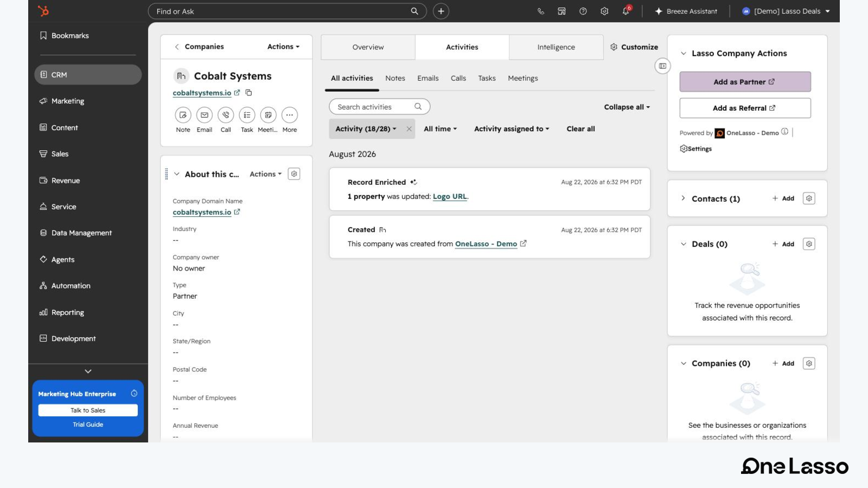Click the Meeting action icon
Viewport: 868px width, 488px height.
click(x=268, y=115)
